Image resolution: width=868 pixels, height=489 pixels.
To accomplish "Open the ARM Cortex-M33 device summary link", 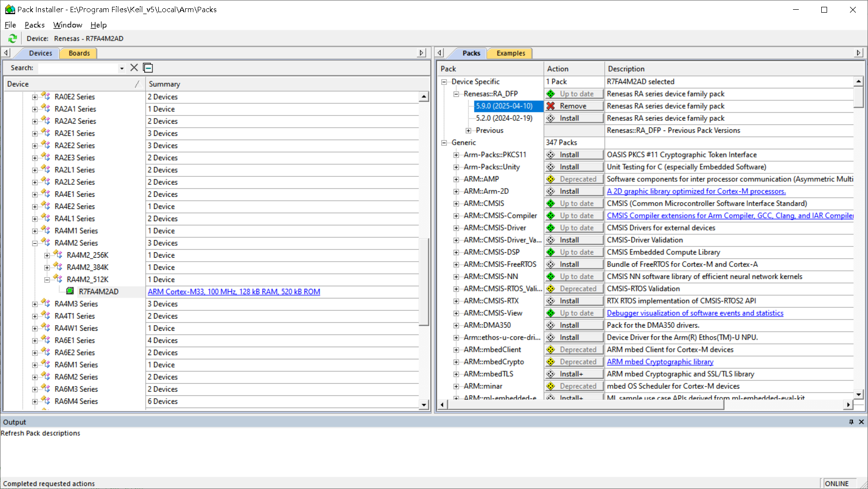I will [x=234, y=292].
